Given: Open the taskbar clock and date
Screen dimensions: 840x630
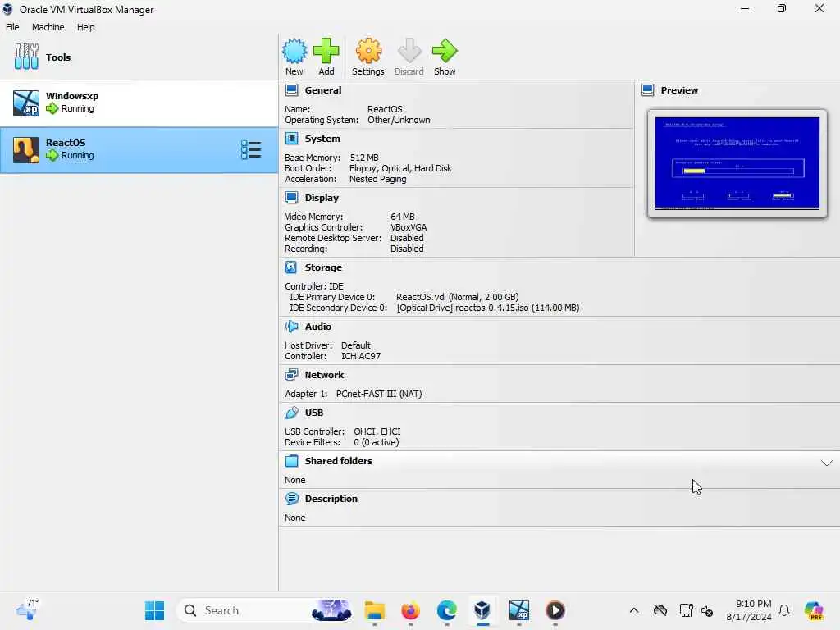Looking at the screenshot, I should click(749, 610).
